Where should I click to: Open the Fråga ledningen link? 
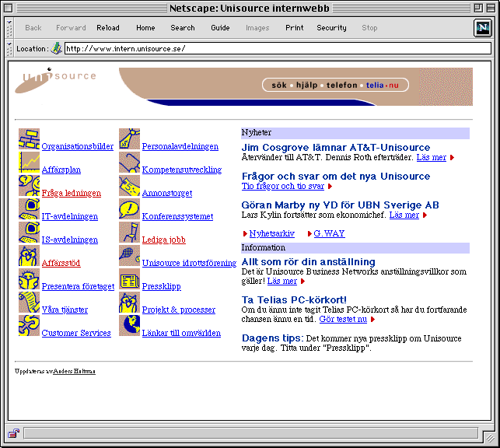72,193
